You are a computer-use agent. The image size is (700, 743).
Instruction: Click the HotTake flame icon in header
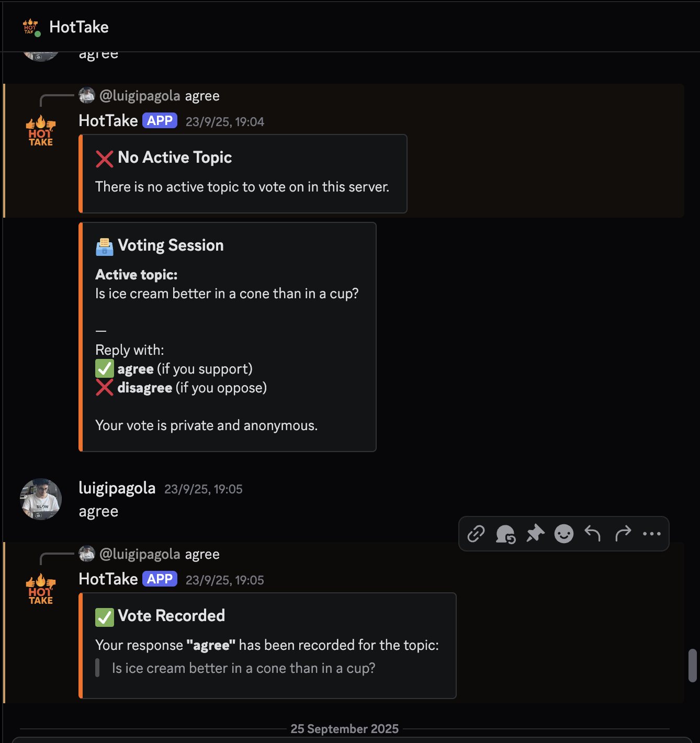tap(30, 26)
